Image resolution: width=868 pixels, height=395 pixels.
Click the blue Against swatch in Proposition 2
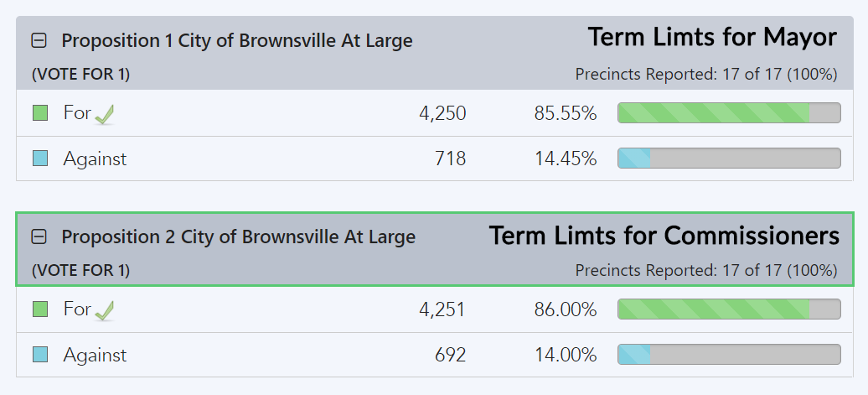(40, 355)
